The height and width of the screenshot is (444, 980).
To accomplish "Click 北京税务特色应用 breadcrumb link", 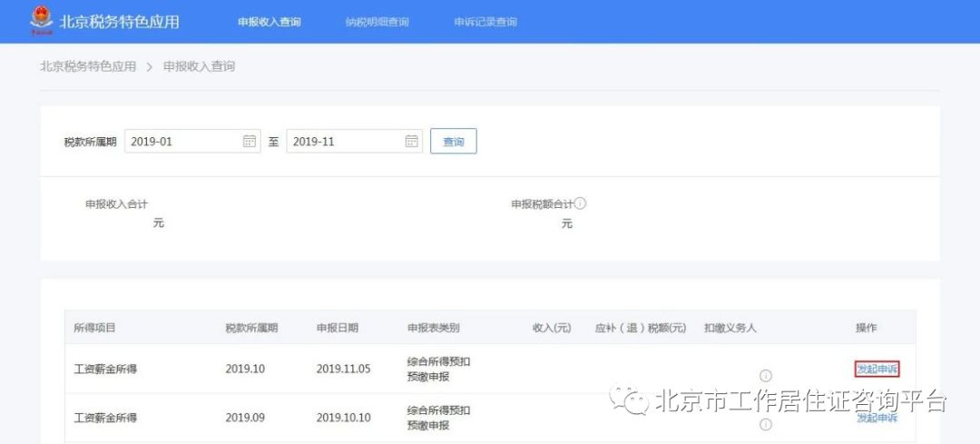I will pos(88,66).
